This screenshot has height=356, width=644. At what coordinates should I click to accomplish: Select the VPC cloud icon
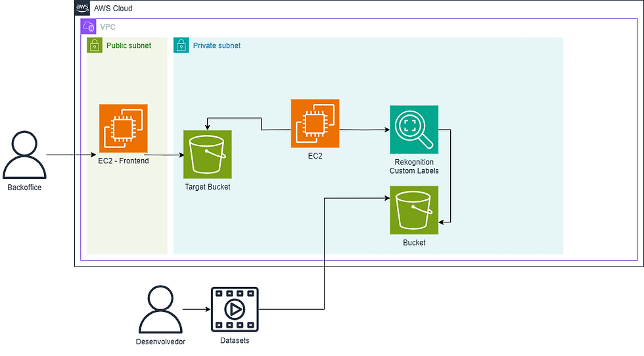[x=88, y=27]
